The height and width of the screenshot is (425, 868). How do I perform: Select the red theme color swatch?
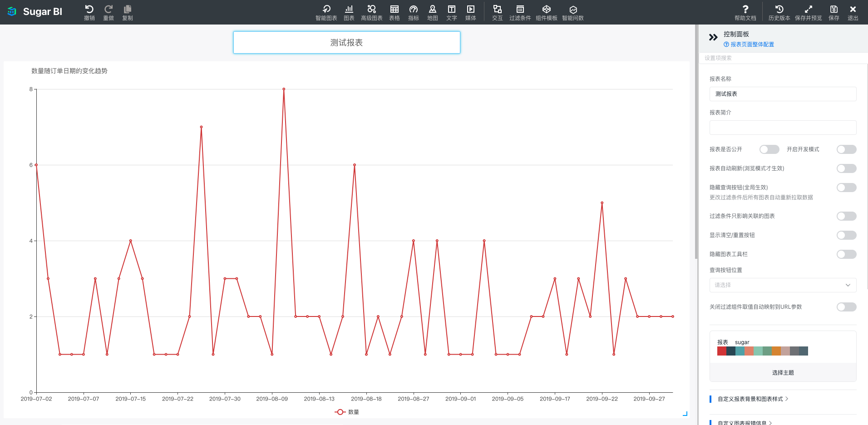[722, 351]
